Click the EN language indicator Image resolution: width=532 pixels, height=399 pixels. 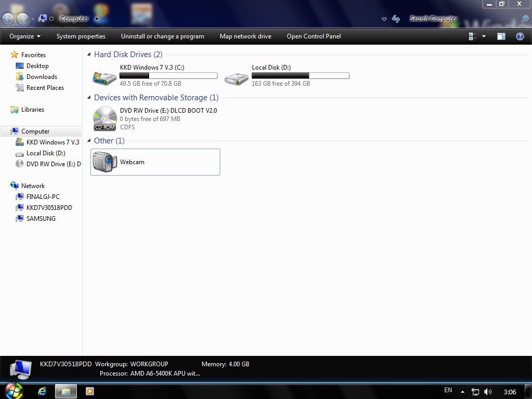(448, 390)
